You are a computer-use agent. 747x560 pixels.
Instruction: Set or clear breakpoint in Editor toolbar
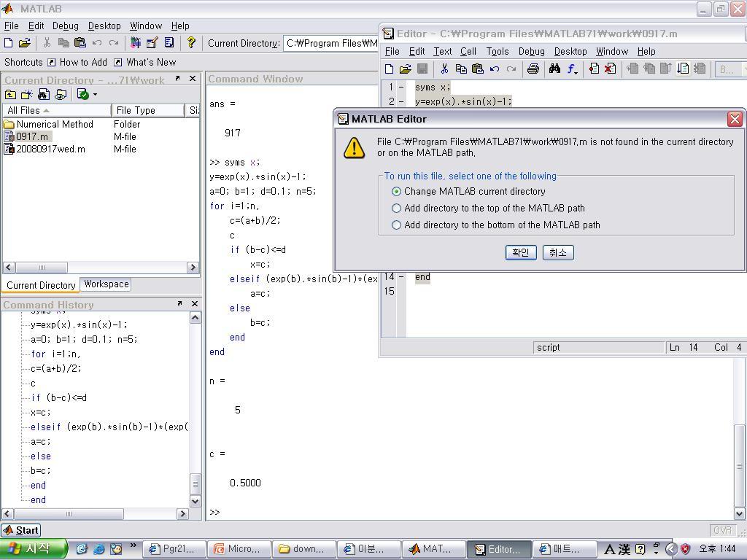(x=594, y=69)
